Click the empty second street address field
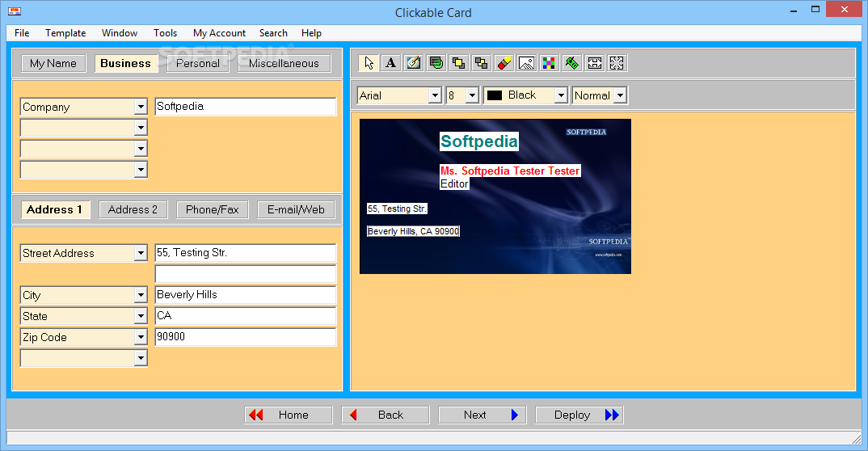 [245, 274]
